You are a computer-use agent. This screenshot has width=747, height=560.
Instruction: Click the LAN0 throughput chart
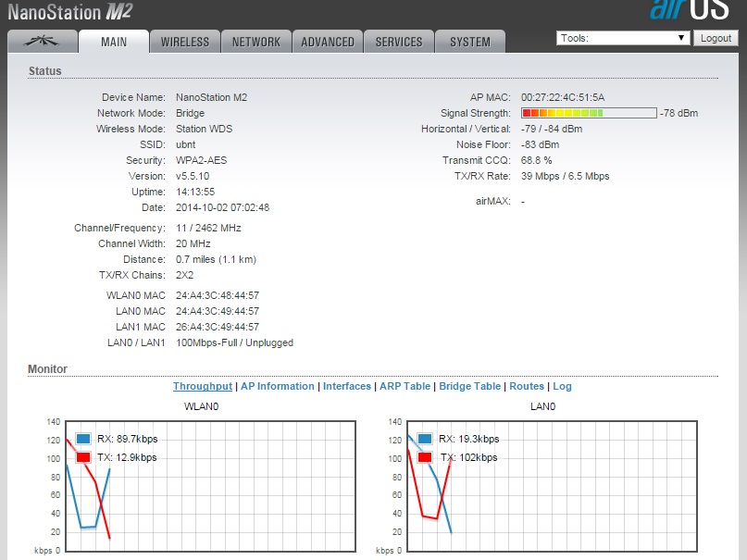[x=553, y=486]
